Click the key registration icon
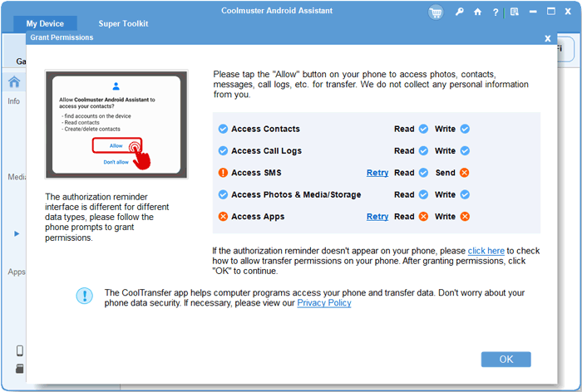The image size is (582, 392). pos(460,12)
